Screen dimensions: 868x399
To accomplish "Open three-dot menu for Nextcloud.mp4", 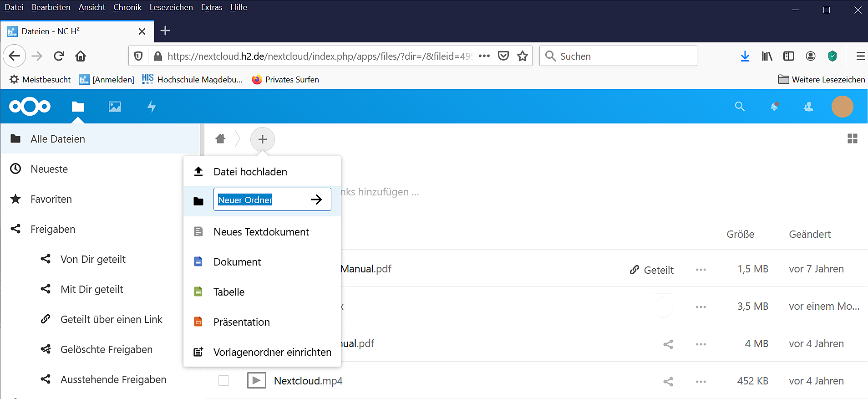I will [x=700, y=382].
